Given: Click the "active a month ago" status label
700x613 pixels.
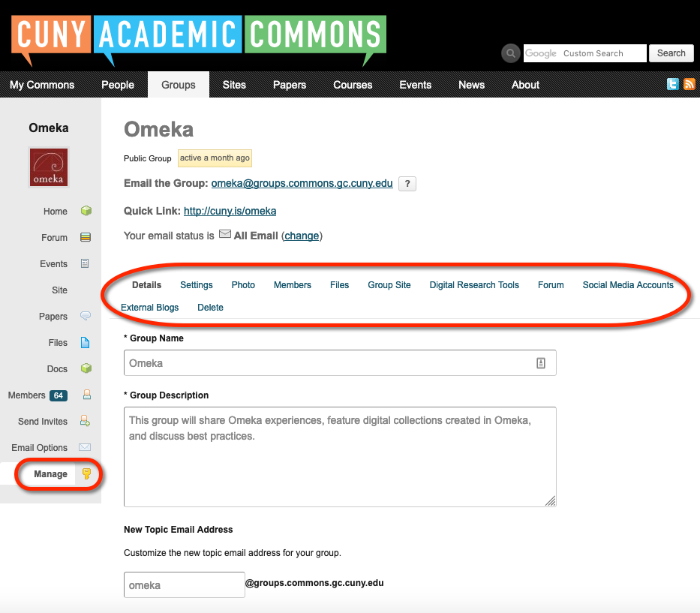Looking at the screenshot, I should (x=215, y=158).
